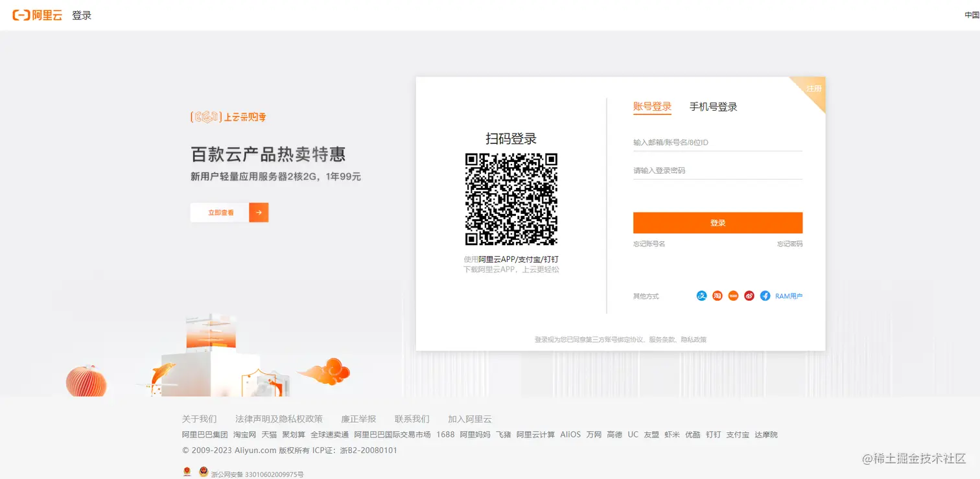Screen dimensions: 980x479
Task: Go to 虾米 footer link
Action: (672, 435)
